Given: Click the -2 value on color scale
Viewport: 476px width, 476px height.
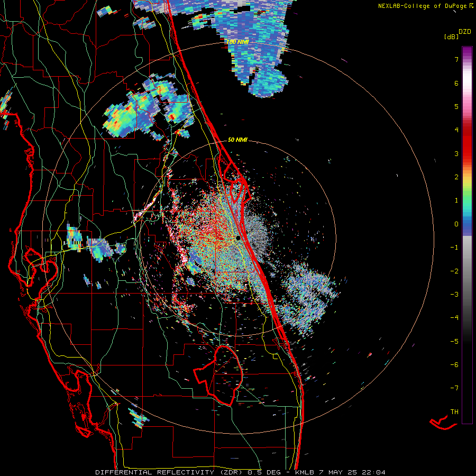Looking at the screenshot, I should [454, 271].
